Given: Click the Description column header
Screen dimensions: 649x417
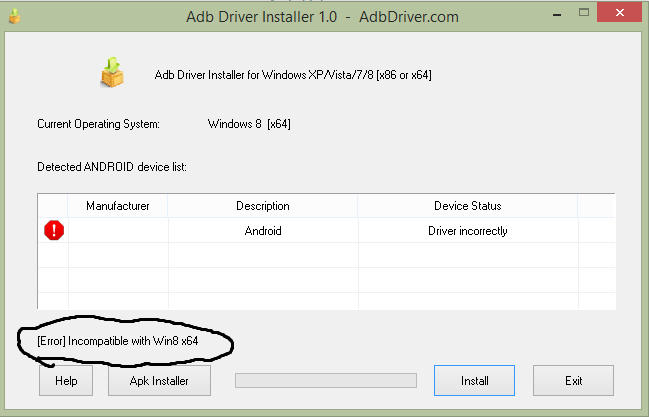Looking at the screenshot, I should tap(263, 206).
